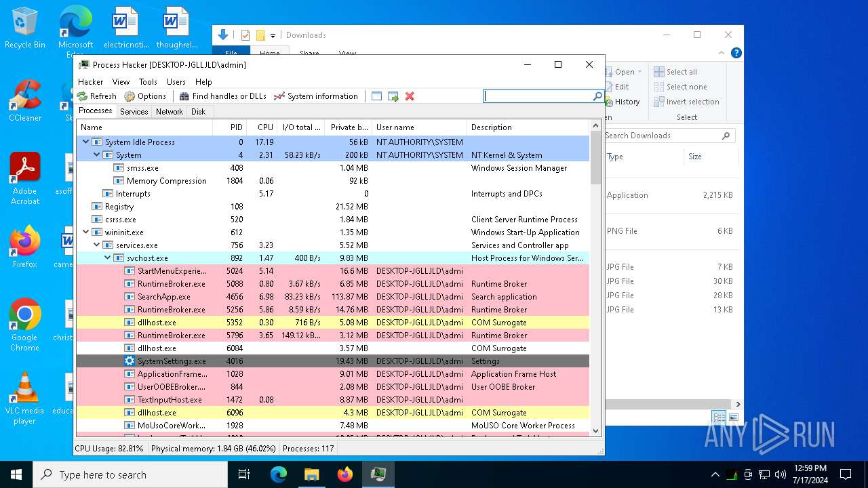Open the volume tray icon

click(781, 474)
